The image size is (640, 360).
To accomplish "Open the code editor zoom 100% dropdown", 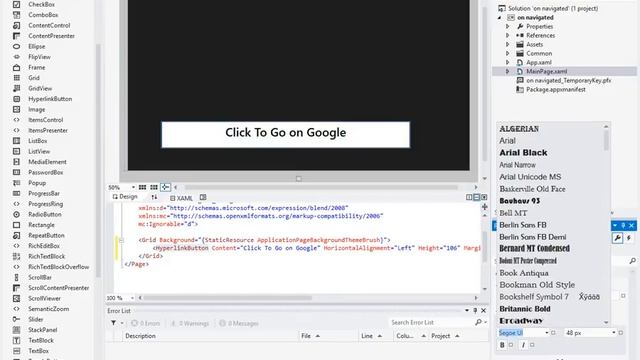I will tap(131, 298).
